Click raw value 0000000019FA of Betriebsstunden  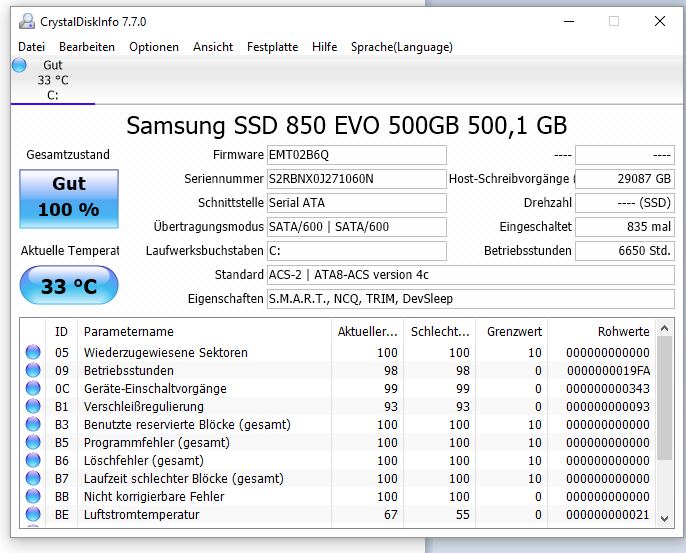pos(608,371)
